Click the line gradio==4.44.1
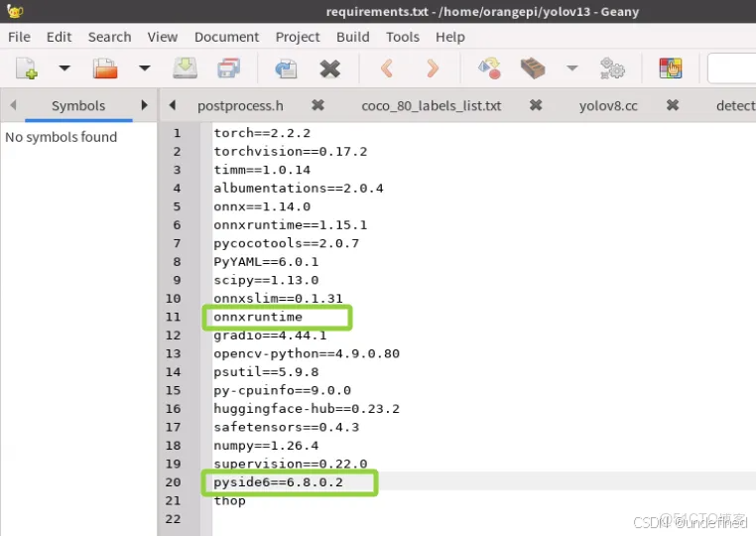Screen dimensions: 756x536 tap(270, 335)
